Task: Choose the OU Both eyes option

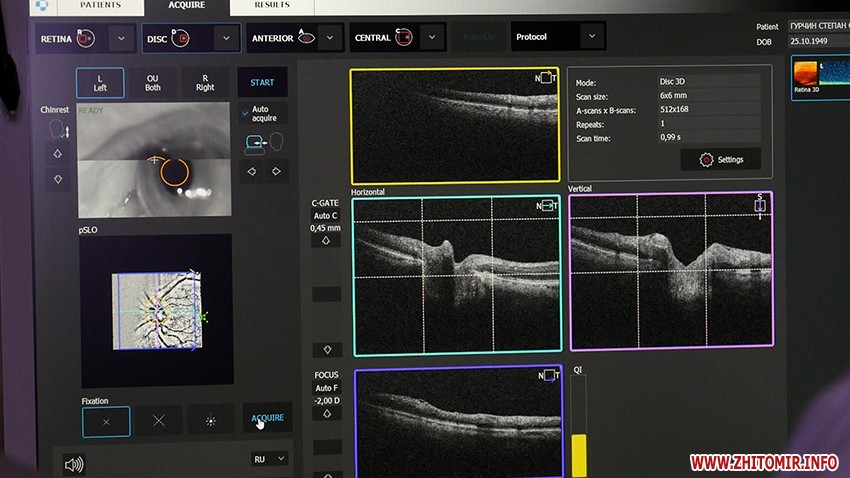Action: 153,83
